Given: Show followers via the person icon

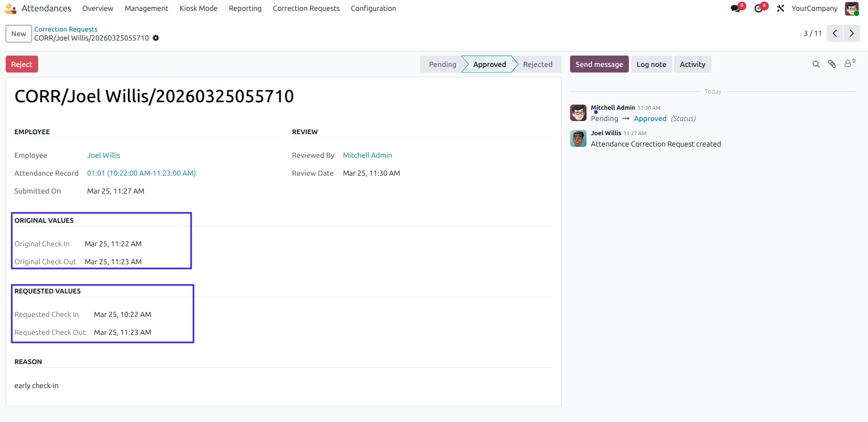Looking at the screenshot, I should (849, 64).
